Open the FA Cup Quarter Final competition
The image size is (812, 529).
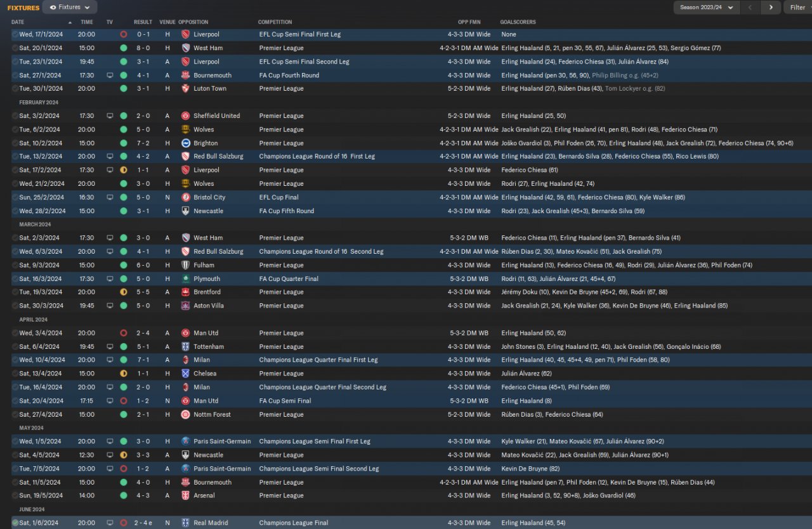[289, 279]
